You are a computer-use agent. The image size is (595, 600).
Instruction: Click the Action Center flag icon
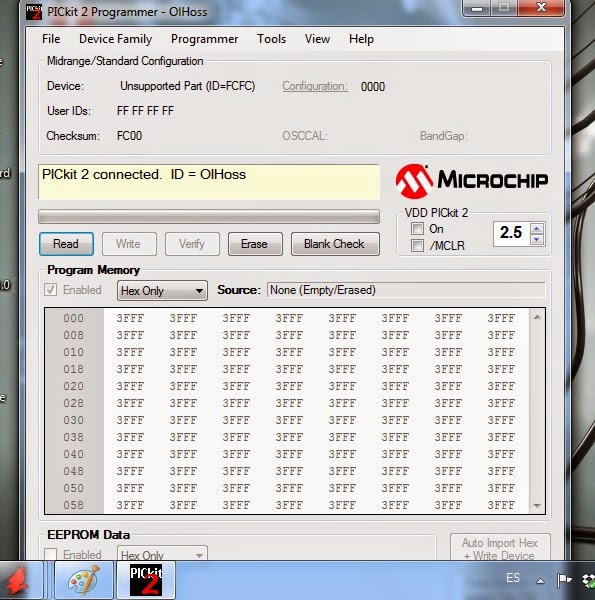click(564, 580)
